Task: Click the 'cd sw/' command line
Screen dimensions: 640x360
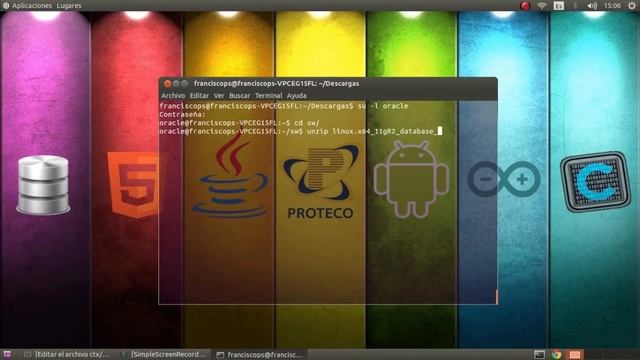Action: [x=239, y=123]
